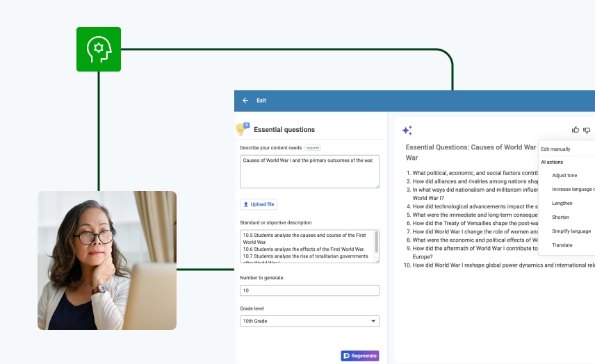Screen dimensions: 595x364
Task: Select Translate AI action
Action: [x=562, y=245]
